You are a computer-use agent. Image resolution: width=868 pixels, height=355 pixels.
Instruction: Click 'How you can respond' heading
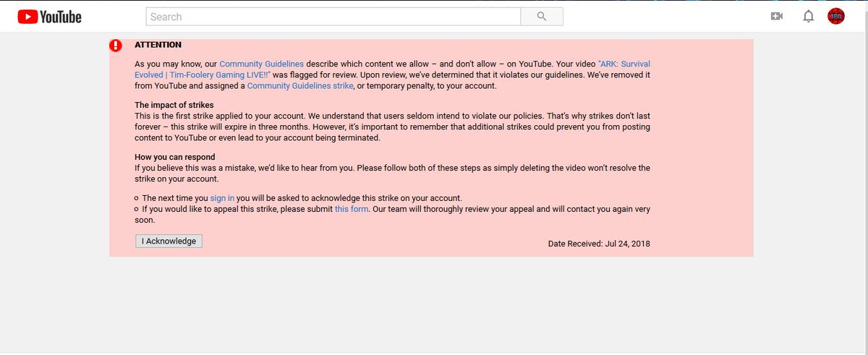(175, 157)
